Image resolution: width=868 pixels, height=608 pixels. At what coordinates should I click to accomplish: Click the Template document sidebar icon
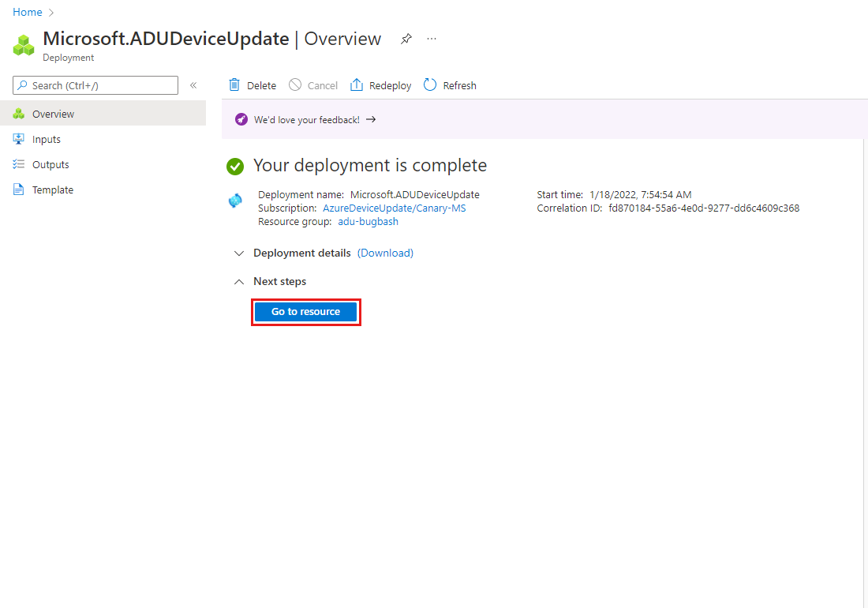pos(18,190)
